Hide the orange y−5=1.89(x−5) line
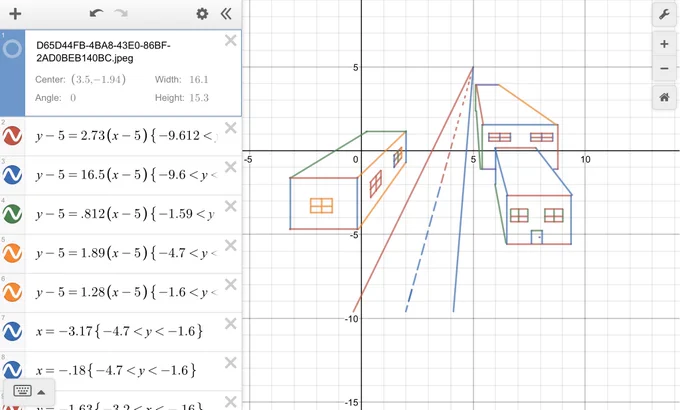 [12, 253]
